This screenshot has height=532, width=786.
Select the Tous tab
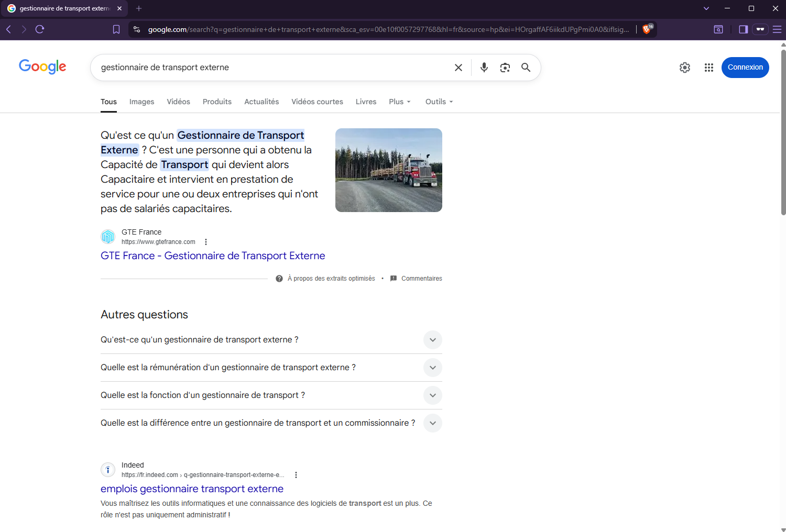click(108, 102)
